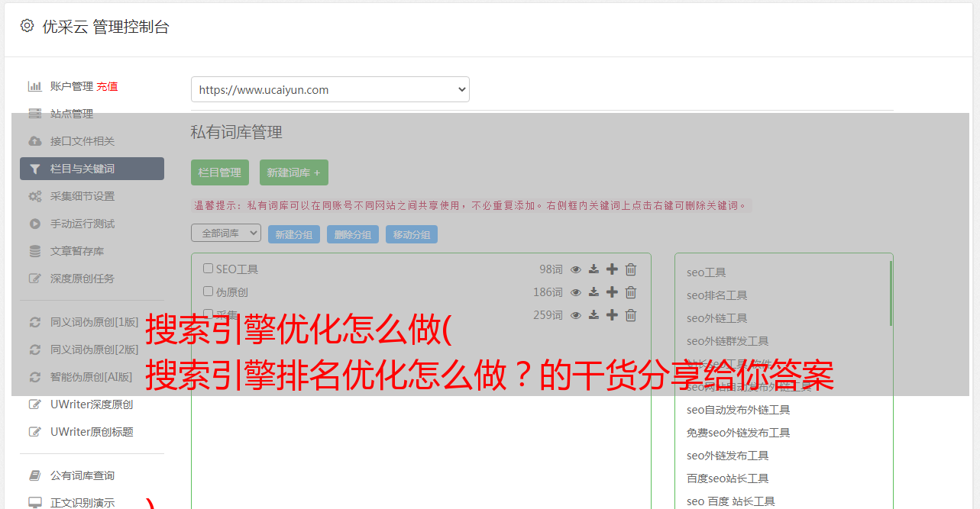Viewport: 980px width, 509px height.
Task: Click the 栏目管理 button
Action: click(220, 172)
